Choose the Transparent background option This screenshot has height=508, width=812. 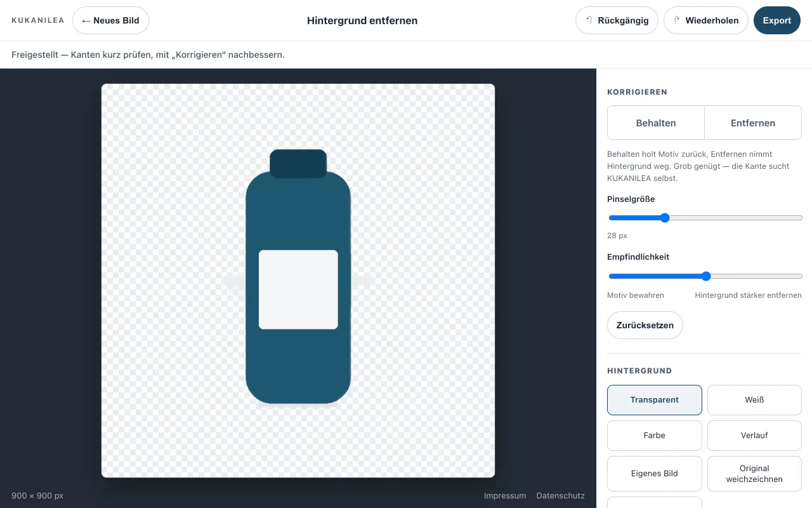tap(655, 400)
